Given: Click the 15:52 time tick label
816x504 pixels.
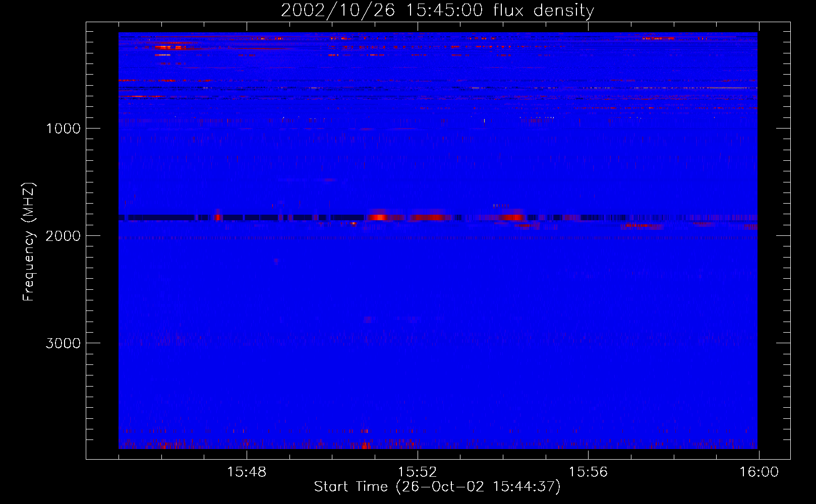Looking at the screenshot, I should [417, 472].
